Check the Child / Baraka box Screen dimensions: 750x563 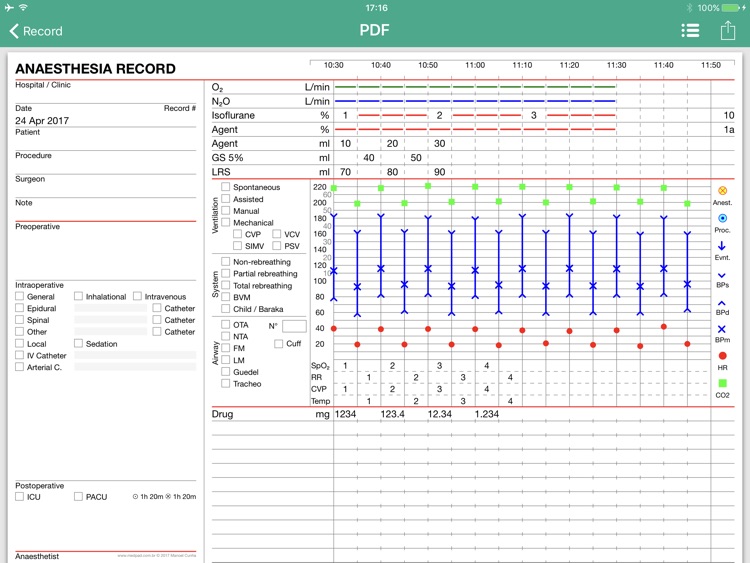pyautogui.click(x=225, y=309)
